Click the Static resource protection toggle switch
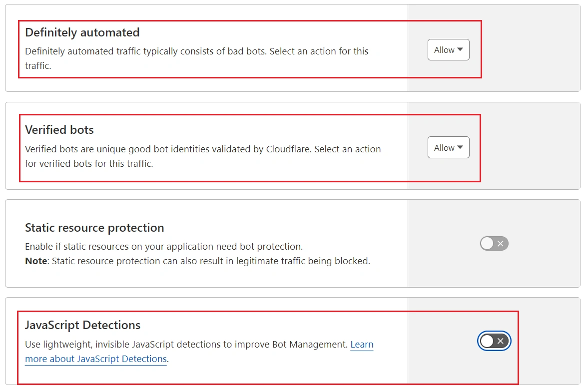The height and width of the screenshot is (391, 588). (x=494, y=243)
